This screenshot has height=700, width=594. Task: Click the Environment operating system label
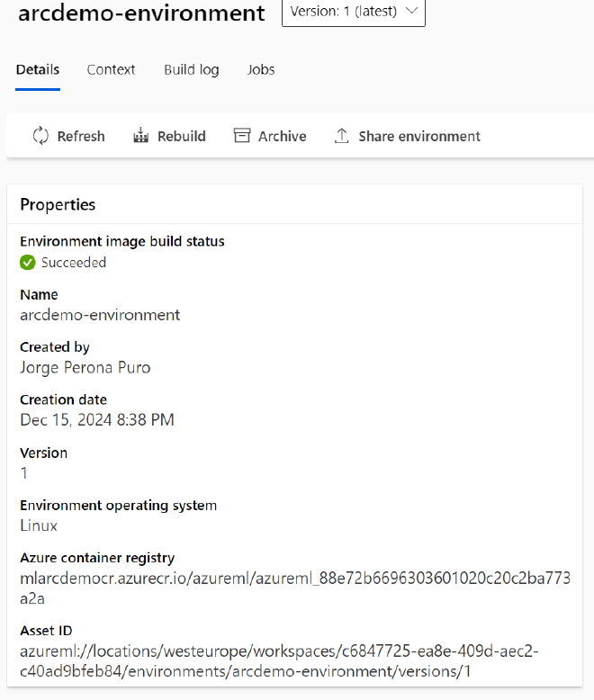pos(119,506)
